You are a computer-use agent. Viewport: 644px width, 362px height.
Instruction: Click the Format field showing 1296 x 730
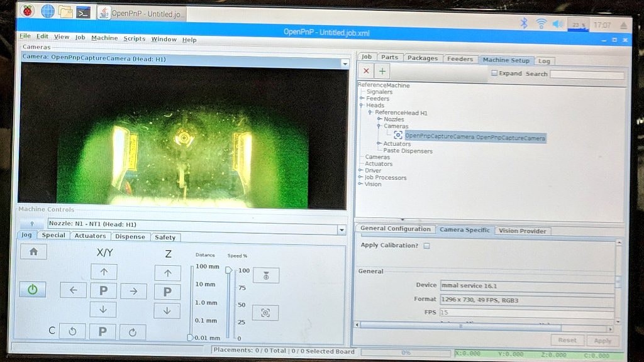click(527, 300)
